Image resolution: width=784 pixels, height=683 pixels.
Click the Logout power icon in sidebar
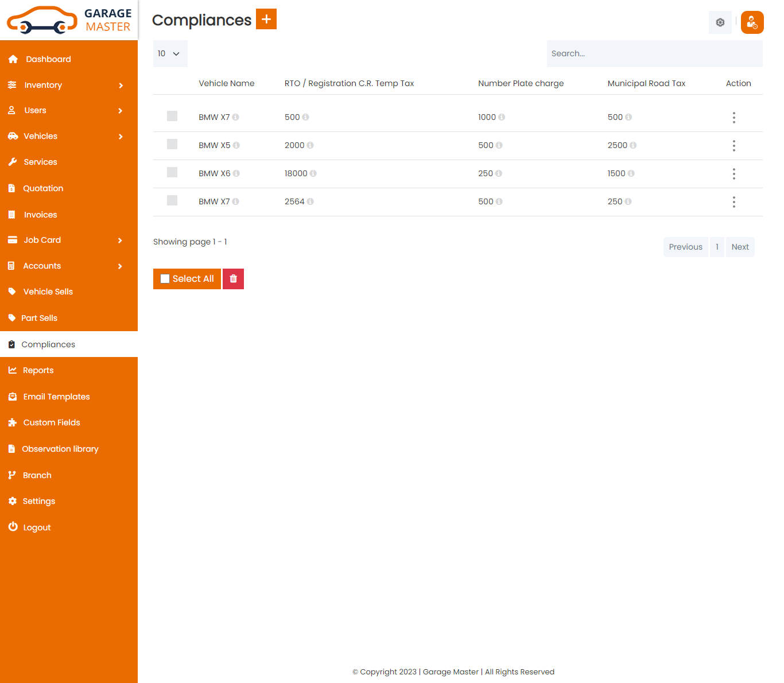click(13, 527)
